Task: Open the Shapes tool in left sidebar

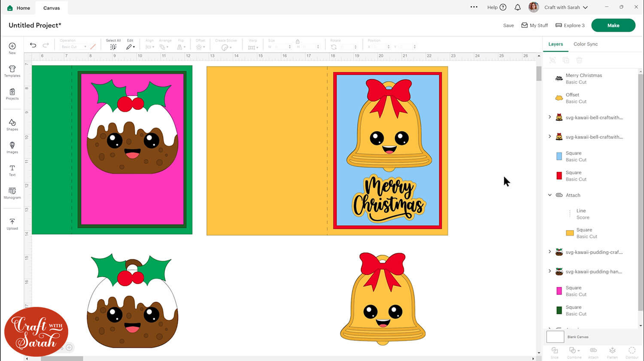Action: pos(12,124)
